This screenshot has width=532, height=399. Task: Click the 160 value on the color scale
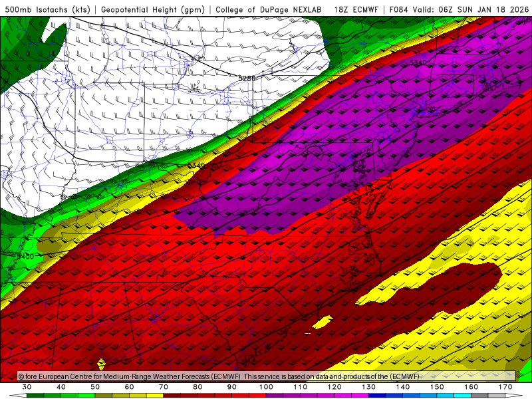[471, 387]
